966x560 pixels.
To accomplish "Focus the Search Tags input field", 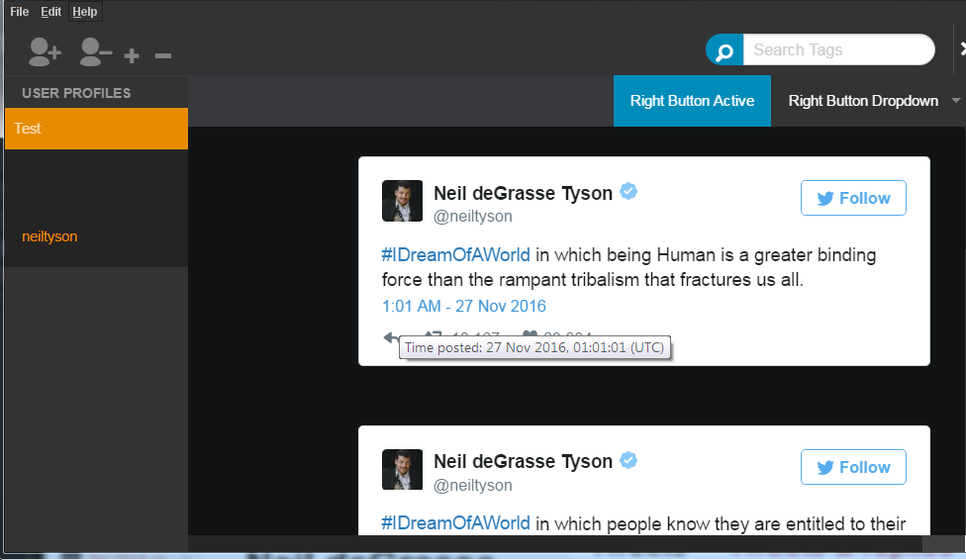I will [838, 49].
